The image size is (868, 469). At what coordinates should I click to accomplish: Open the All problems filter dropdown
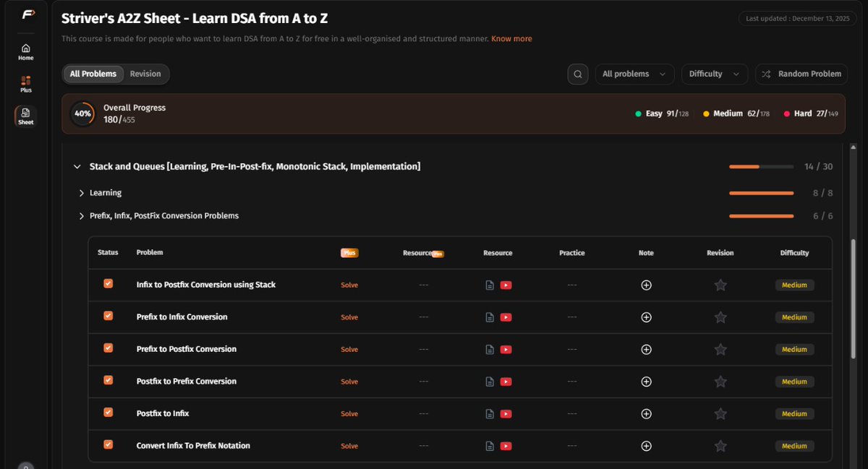pos(635,74)
